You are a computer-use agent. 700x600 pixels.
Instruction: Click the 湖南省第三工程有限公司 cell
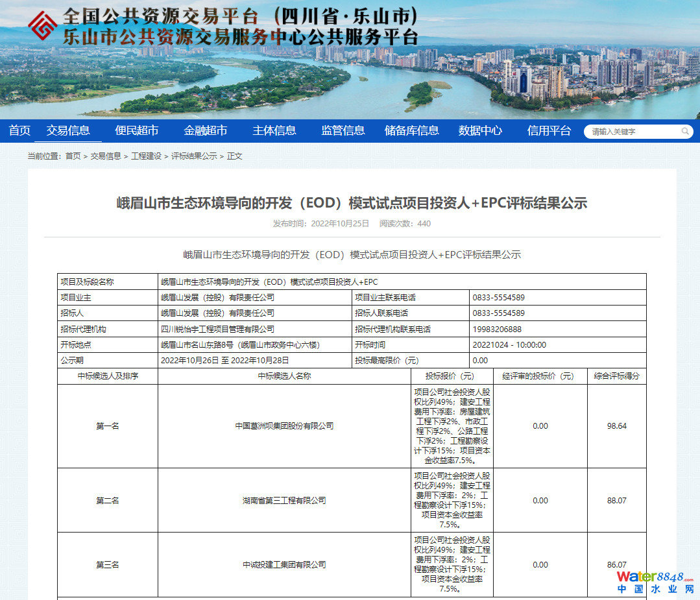point(284,501)
